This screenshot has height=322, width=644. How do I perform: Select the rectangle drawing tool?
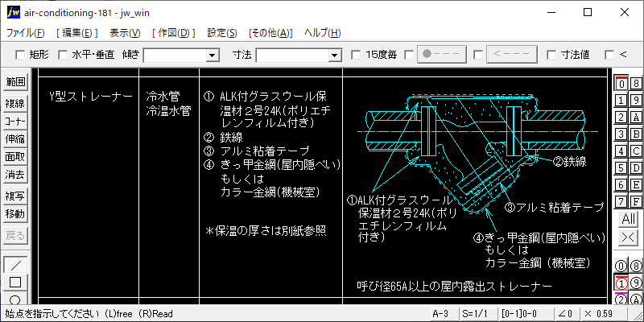(x=15, y=283)
